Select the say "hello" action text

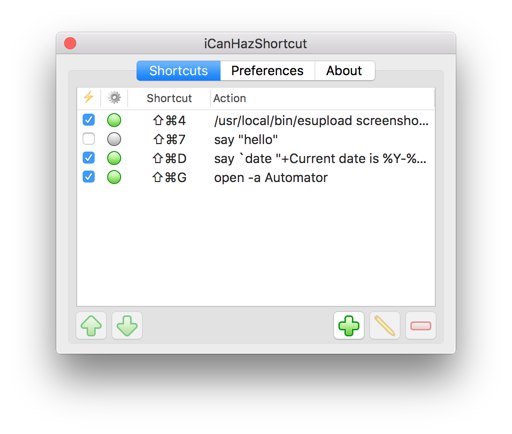pos(246,140)
